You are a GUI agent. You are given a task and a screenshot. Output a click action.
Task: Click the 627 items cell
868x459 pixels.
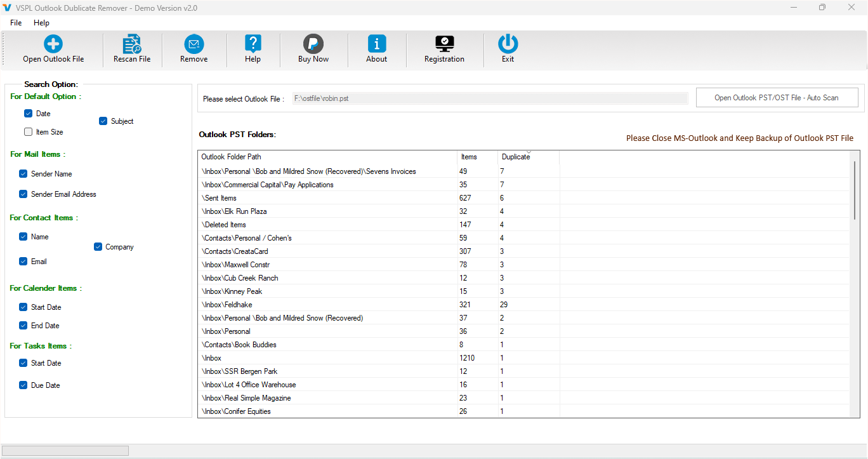[x=478, y=198]
